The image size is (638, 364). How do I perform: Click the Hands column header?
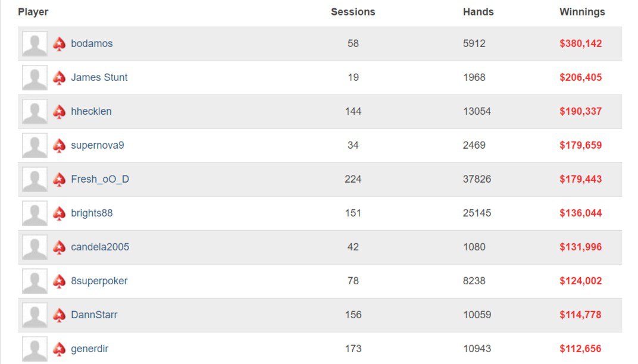click(478, 12)
